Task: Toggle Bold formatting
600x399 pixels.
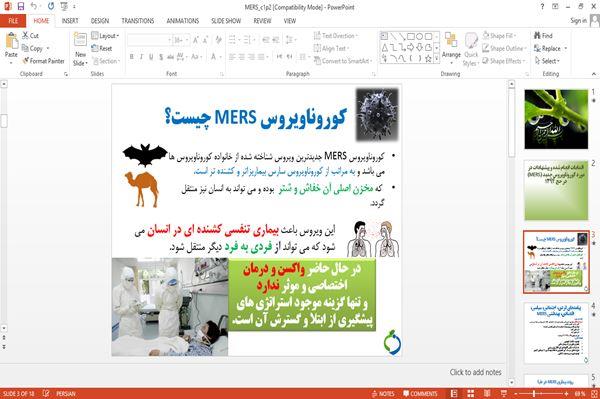Action: [x=131, y=57]
